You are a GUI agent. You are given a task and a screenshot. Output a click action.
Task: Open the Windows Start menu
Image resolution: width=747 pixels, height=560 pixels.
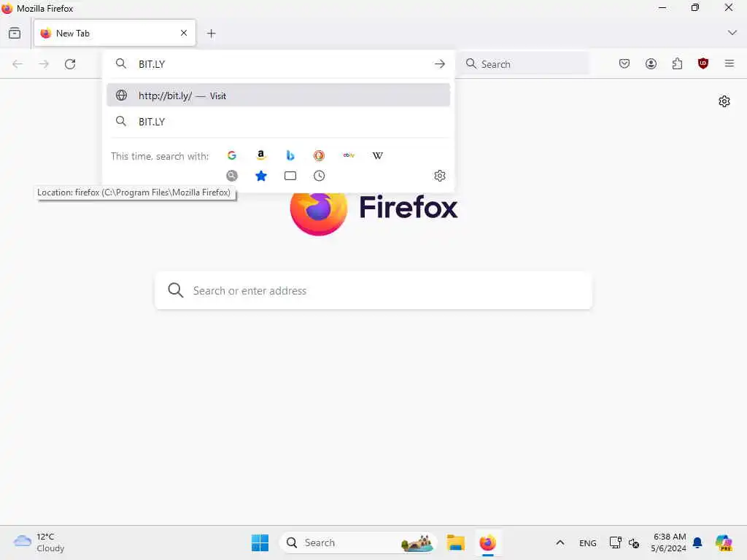pyautogui.click(x=260, y=542)
